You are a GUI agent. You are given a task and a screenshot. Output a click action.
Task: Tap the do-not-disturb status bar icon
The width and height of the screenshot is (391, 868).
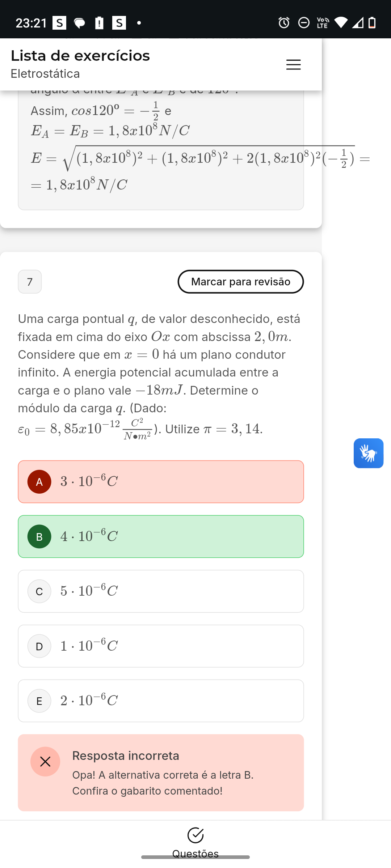pyautogui.click(x=304, y=23)
